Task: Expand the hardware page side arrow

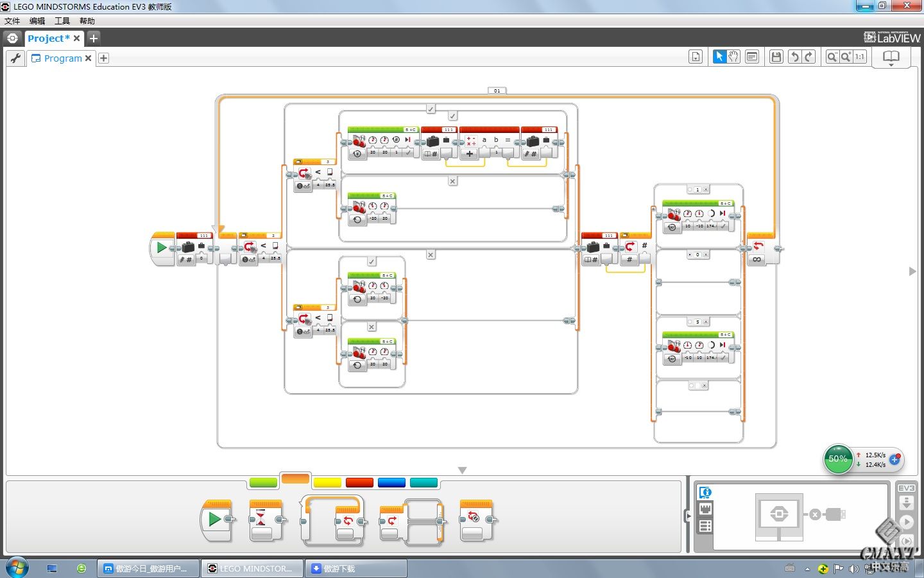Action: pyautogui.click(x=689, y=516)
